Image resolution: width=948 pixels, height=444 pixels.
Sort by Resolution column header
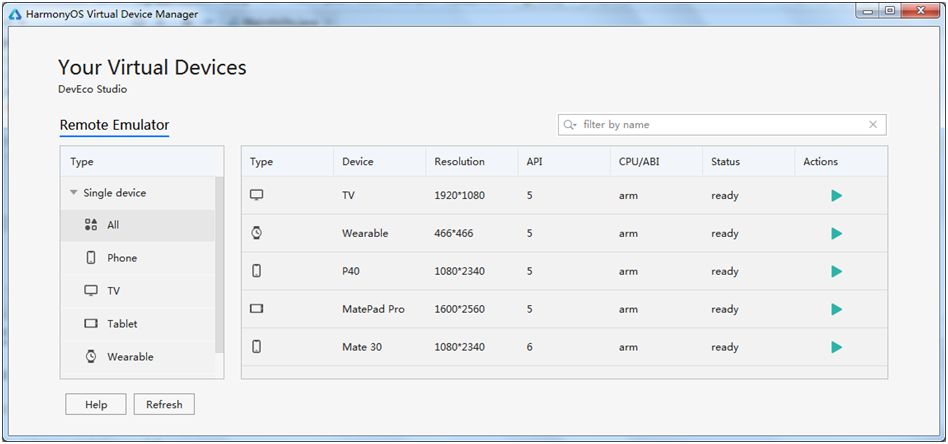point(472,162)
